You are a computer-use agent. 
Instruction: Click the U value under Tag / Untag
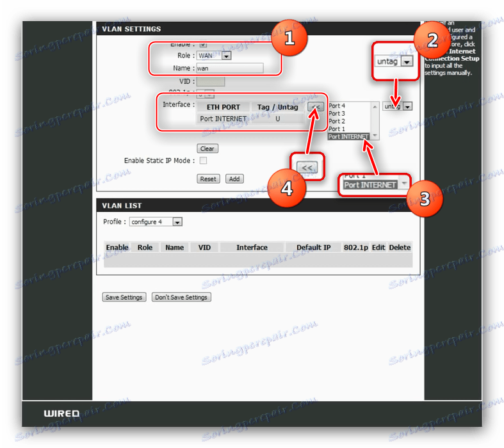pos(278,118)
